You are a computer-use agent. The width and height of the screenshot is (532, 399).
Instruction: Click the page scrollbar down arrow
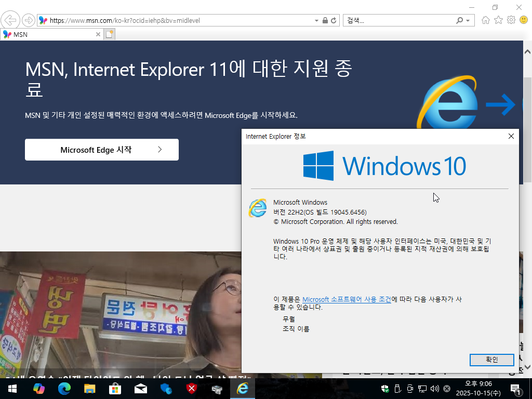pyautogui.click(x=528, y=367)
